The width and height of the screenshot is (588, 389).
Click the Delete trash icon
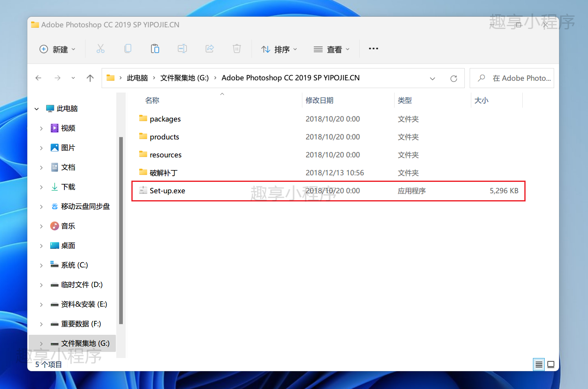pyautogui.click(x=237, y=49)
